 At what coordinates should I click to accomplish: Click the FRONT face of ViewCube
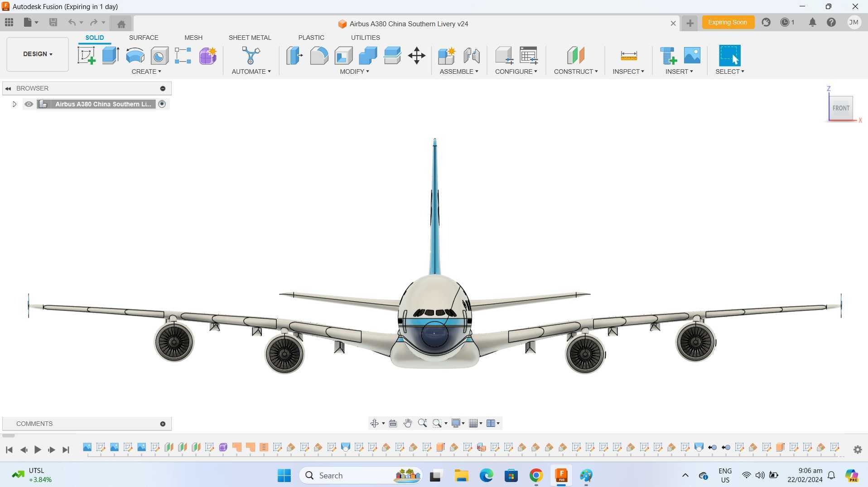click(841, 108)
